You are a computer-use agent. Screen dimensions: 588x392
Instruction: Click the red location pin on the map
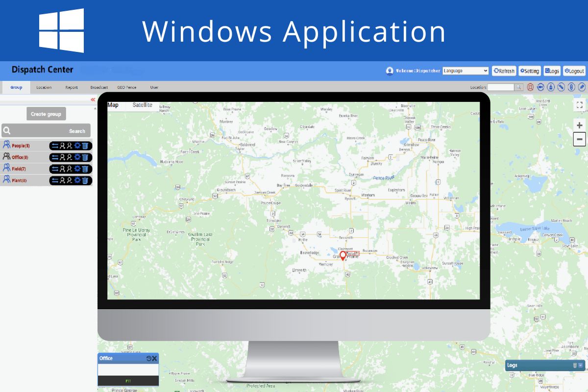point(343,256)
